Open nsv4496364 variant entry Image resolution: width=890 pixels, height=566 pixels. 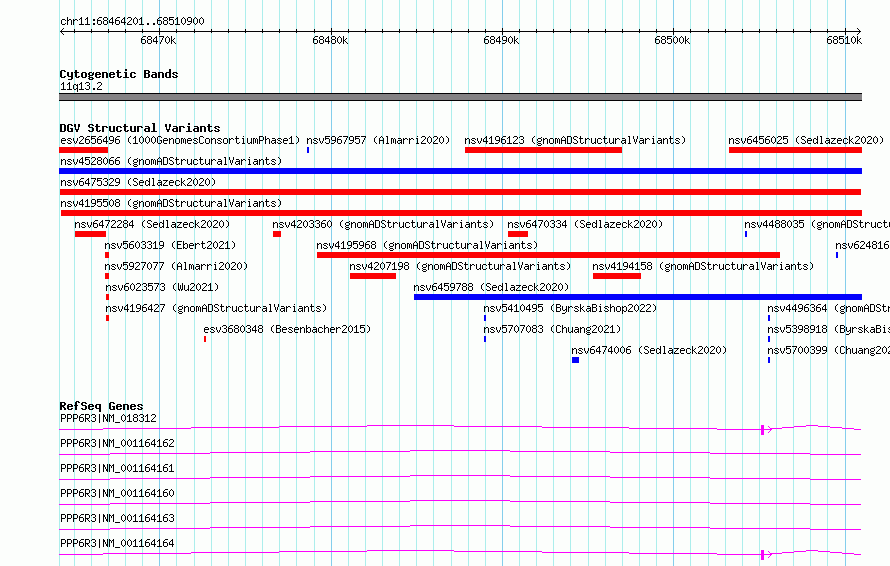tap(828, 308)
